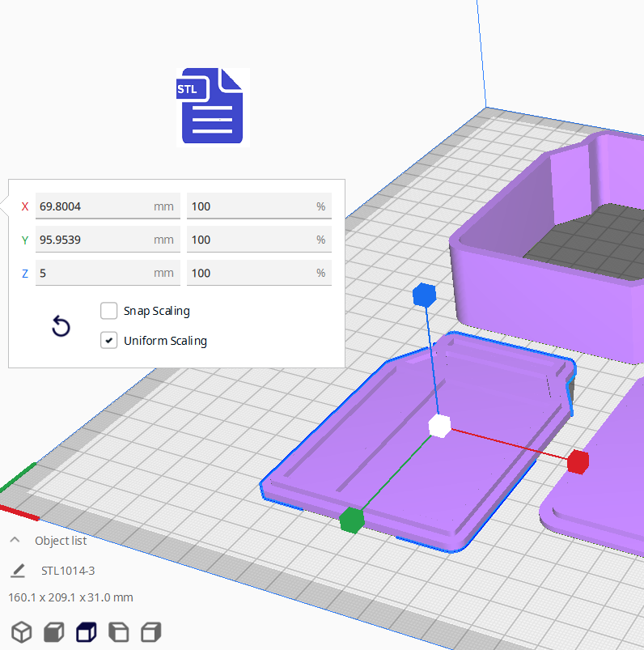
Task: Click the Z percentage scale field
Action: click(251, 273)
